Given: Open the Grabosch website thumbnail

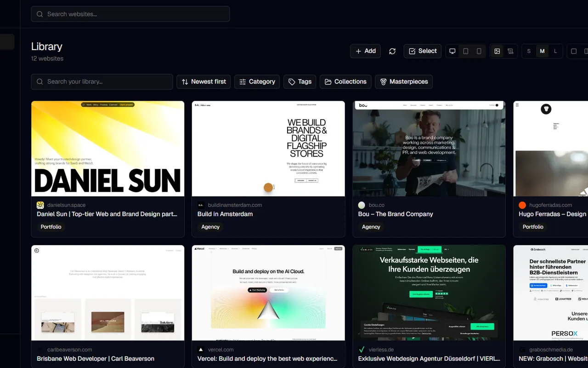Looking at the screenshot, I should [550, 293].
